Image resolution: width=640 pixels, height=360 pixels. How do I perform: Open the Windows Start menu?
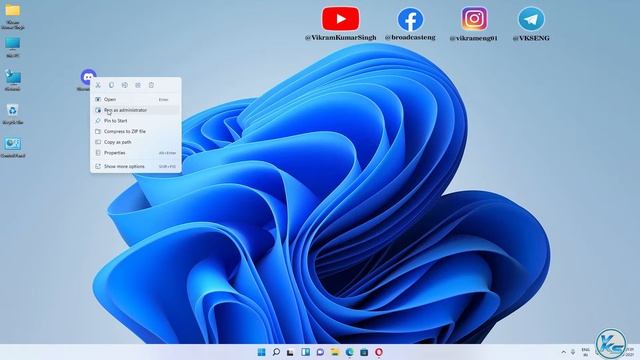[x=262, y=352]
